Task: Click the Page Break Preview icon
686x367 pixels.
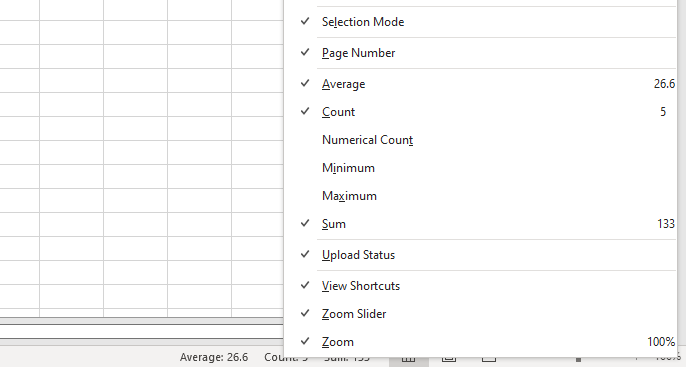Action: coord(489,359)
